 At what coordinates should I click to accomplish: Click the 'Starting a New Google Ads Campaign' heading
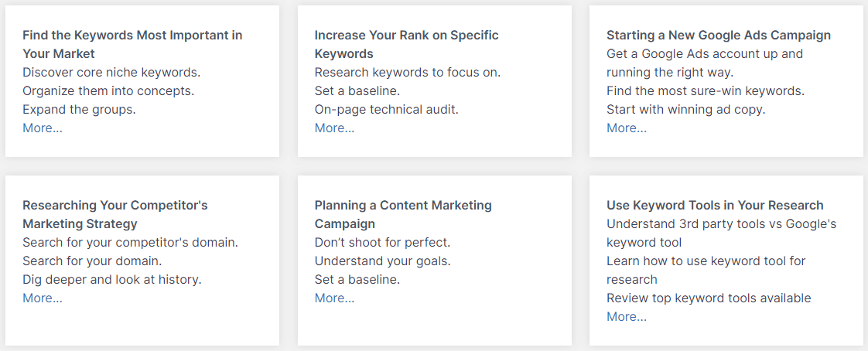(x=719, y=36)
